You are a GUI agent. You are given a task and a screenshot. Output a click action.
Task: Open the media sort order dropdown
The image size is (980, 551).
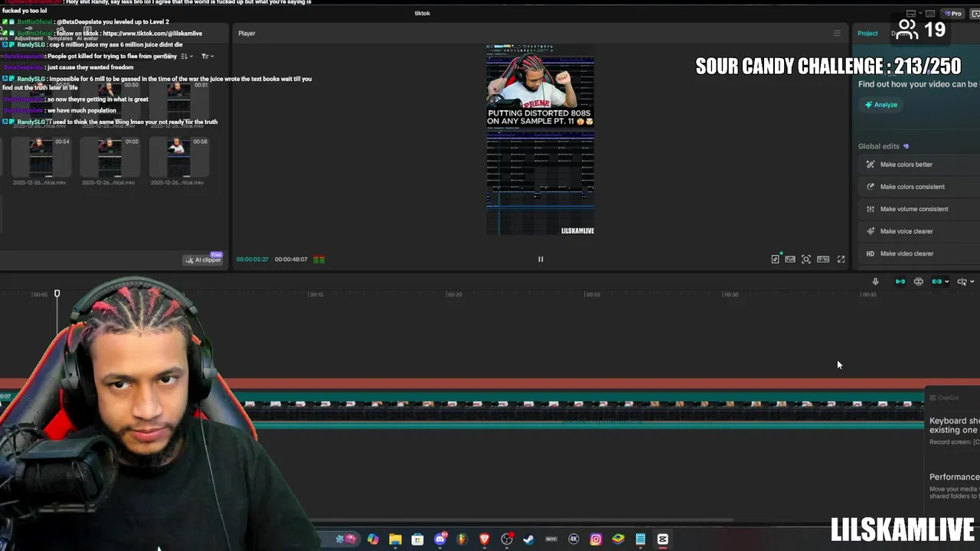point(185,56)
